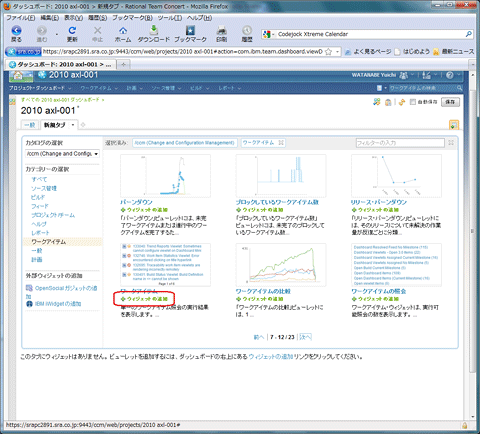Switch to the 一般 dashboard tab
The height and width of the screenshot is (434, 480).
pos(30,125)
